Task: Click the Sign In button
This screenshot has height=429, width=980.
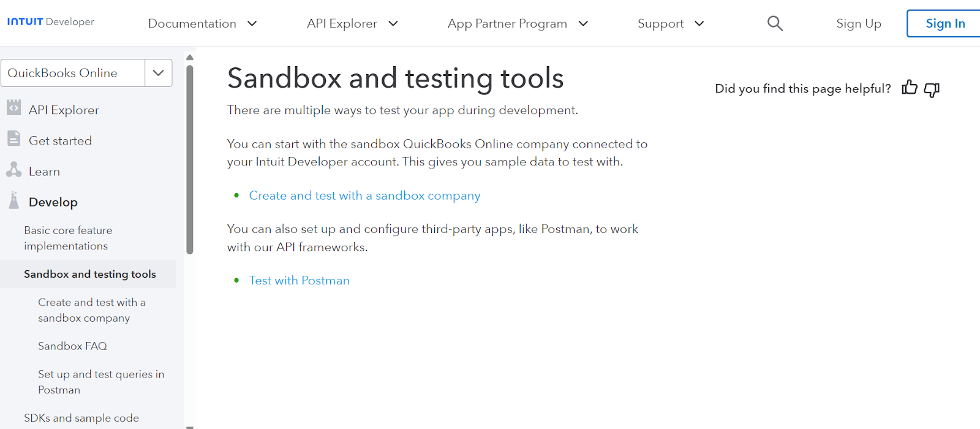Action: 945,23
